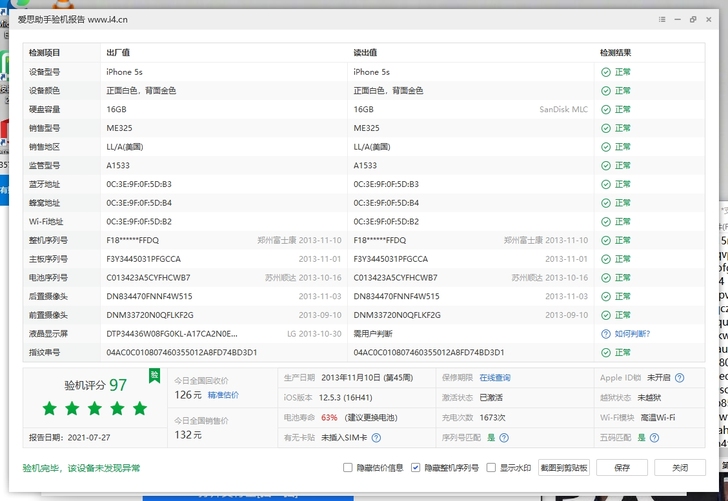The height and width of the screenshot is (501, 728).
Task: Select the F3Y3445031PFGCCA factory value
Action: point(143,259)
